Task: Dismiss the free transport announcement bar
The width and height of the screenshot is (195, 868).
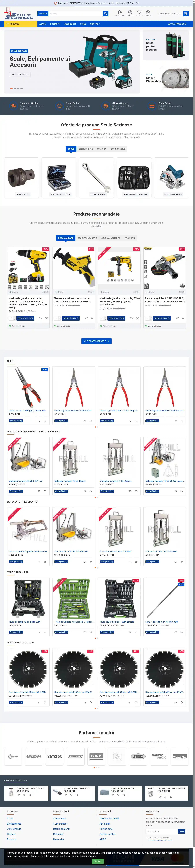Action: (137, 3)
